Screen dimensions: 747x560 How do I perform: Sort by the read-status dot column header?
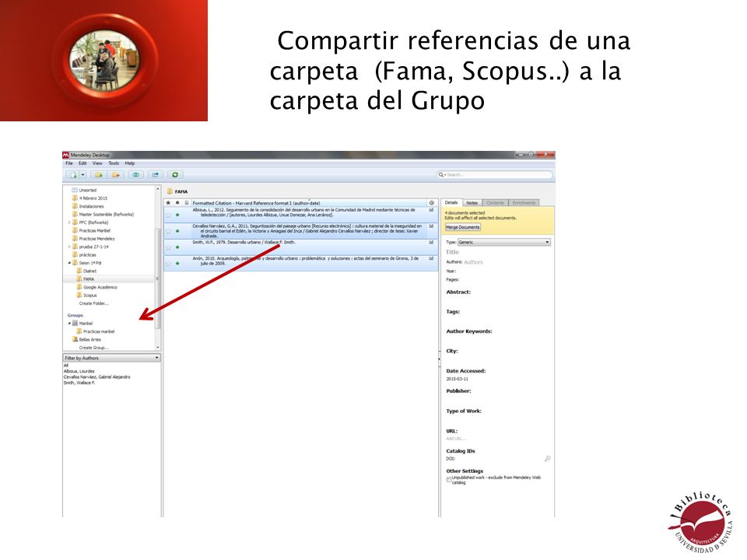[x=177, y=203]
